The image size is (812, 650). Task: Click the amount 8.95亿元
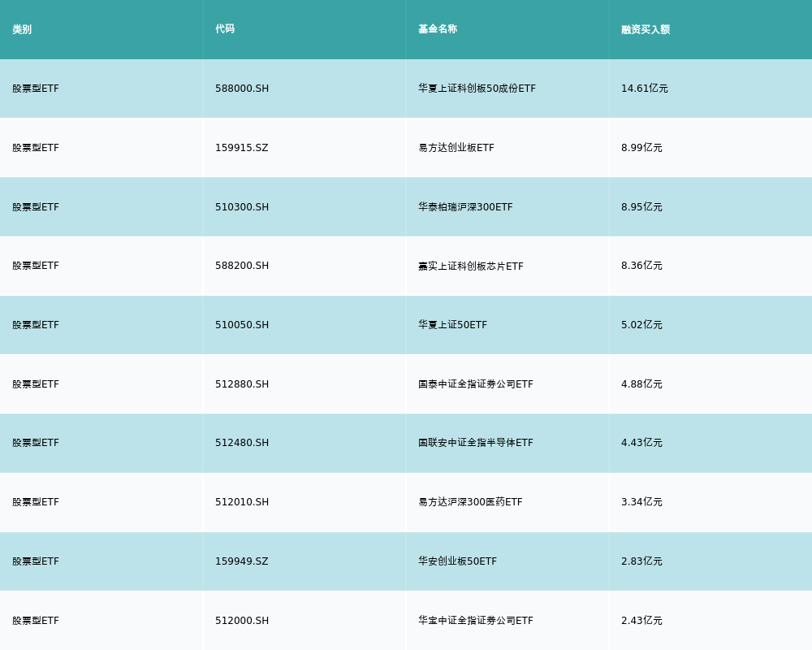[641, 207]
